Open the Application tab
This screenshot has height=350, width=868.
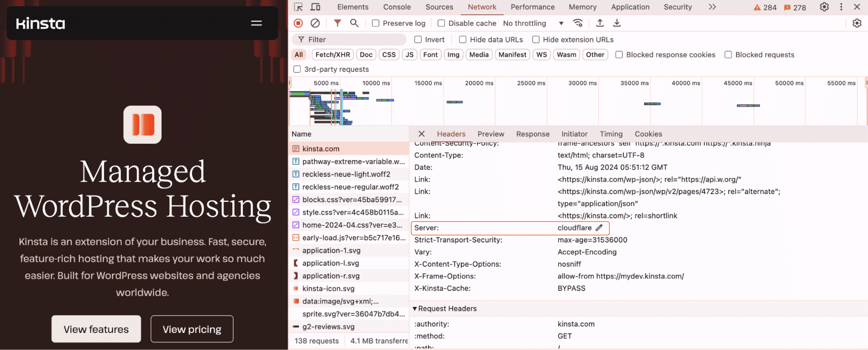coord(630,7)
